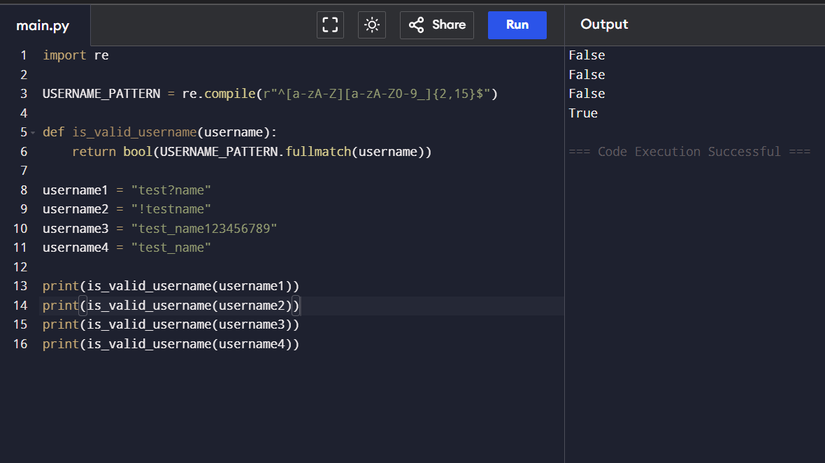Image resolution: width=825 pixels, height=463 pixels.
Task: Switch to the main.py file tab
Action: click(x=42, y=25)
